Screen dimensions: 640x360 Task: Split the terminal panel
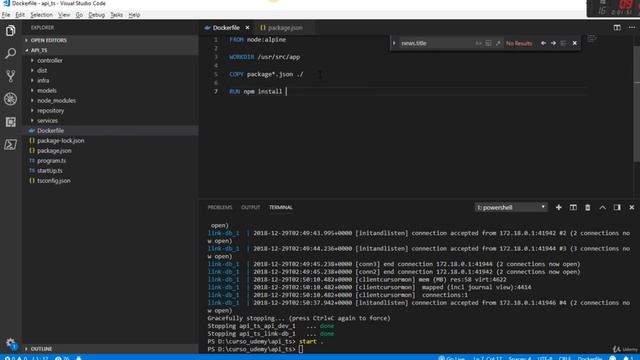pos(573,207)
